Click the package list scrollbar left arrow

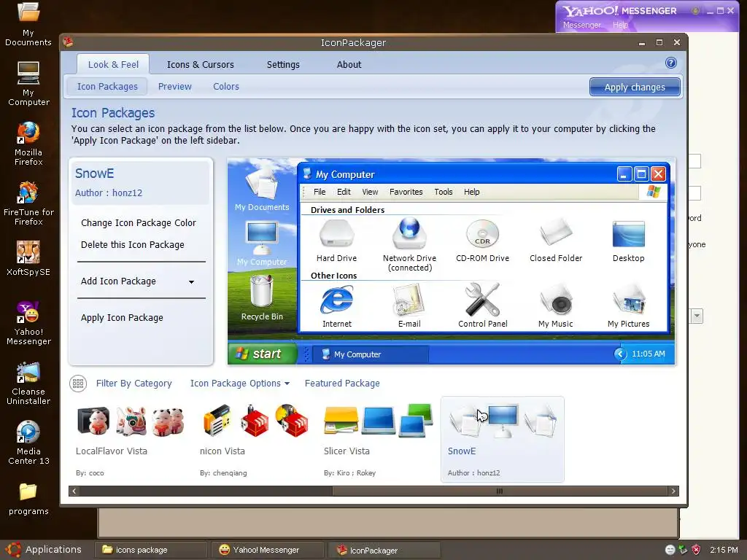(x=74, y=491)
